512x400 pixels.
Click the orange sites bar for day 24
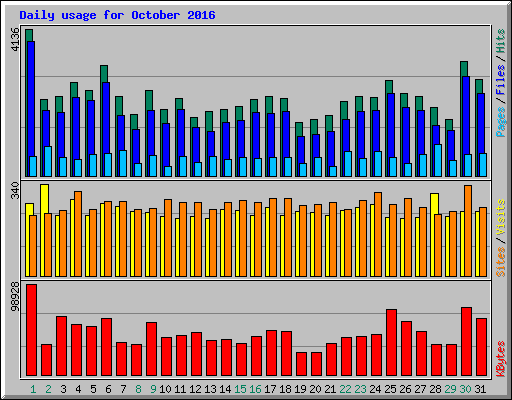378,234
